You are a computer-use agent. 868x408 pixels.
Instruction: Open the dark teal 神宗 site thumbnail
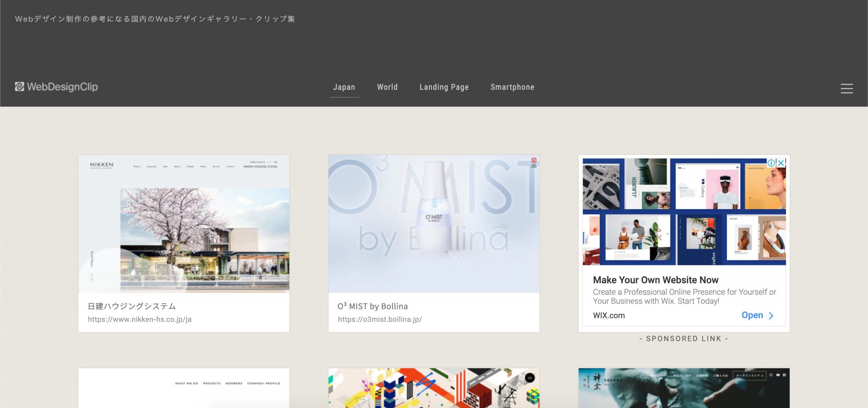[684, 388]
